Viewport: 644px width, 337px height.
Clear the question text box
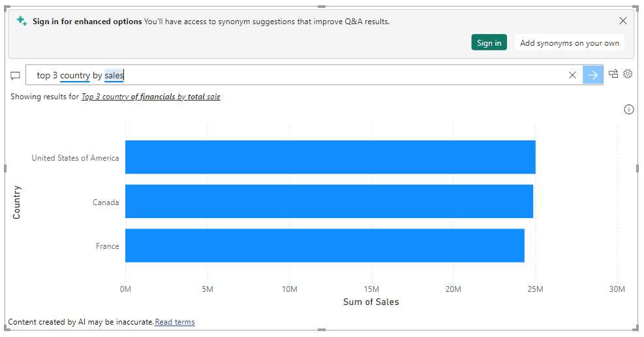572,75
